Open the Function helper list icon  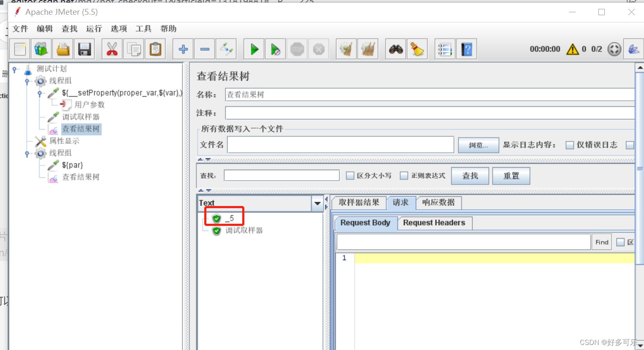click(445, 49)
